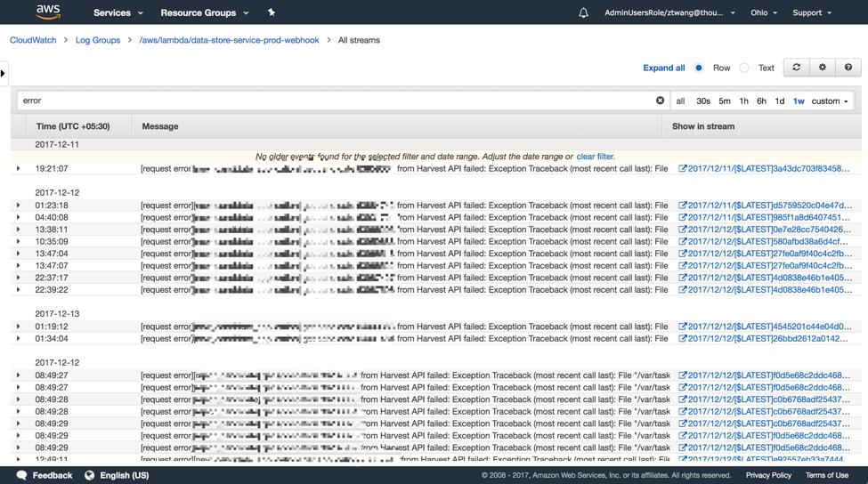Open the custom time range dropdown

click(x=830, y=101)
